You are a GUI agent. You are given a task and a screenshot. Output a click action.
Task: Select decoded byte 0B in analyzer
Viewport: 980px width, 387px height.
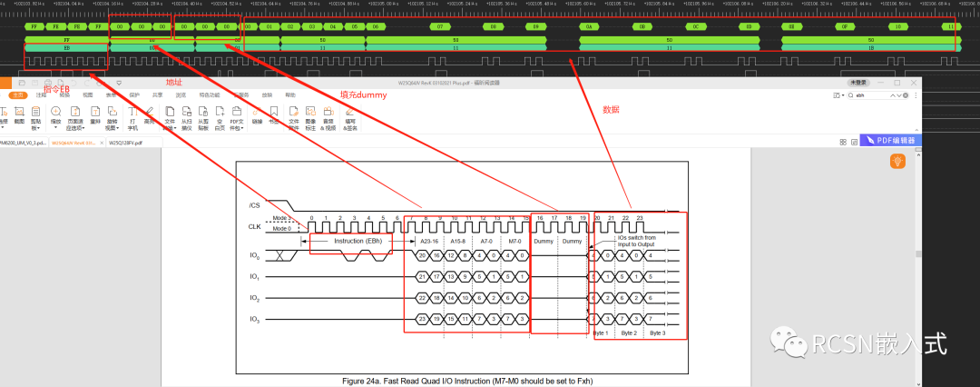coord(642,27)
